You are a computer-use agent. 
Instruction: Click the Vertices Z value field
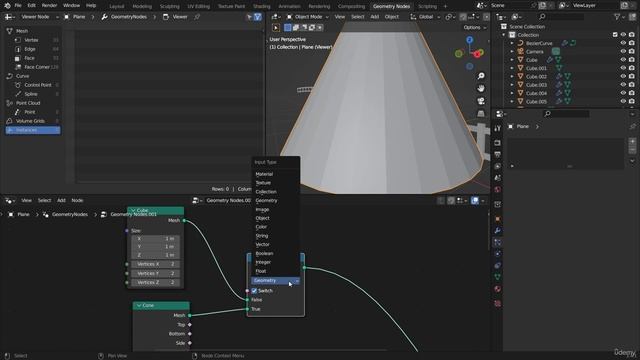(156, 282)
